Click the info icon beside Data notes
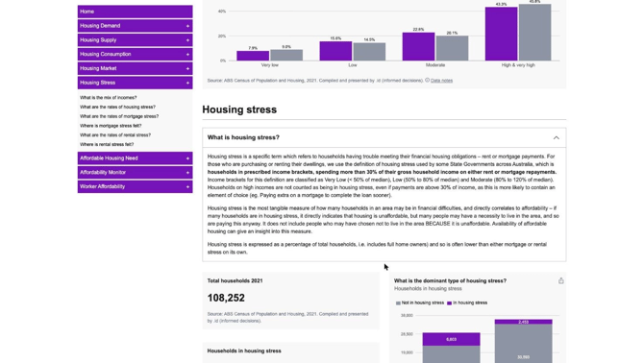Viewport: 644px width, 363px height. (427, 80)
